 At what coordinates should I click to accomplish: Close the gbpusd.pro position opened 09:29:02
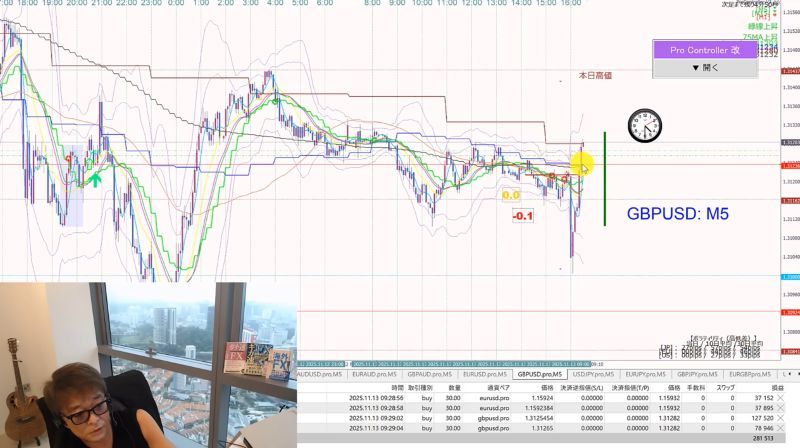[781, 418]
